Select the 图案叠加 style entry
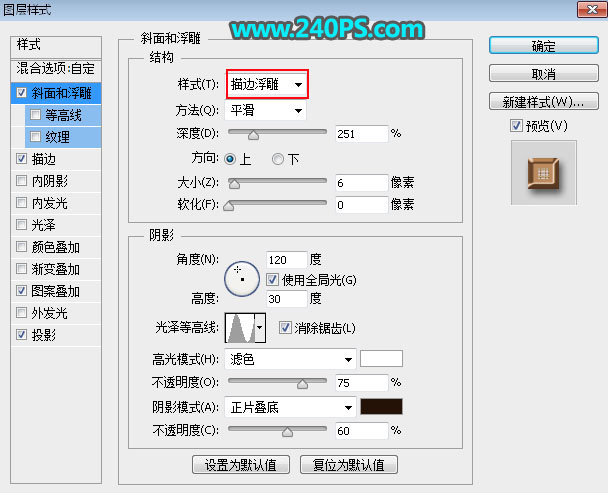This screenshot has width=608, height=493. (x=56, y=291)
